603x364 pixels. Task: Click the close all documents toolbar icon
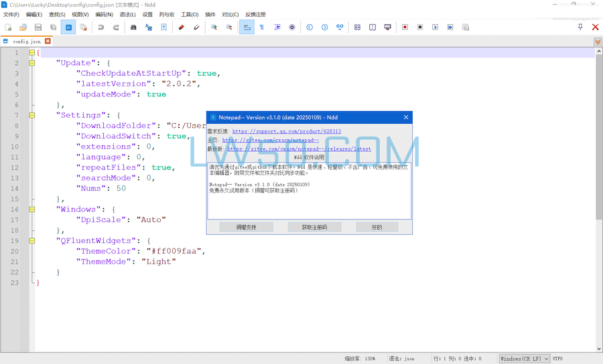pos(84,27)
